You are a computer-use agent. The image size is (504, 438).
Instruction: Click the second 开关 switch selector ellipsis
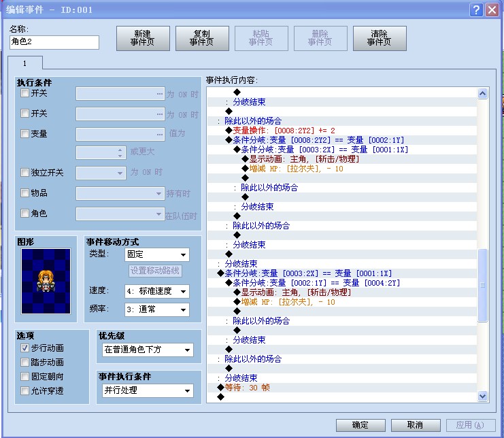(160, 114)
